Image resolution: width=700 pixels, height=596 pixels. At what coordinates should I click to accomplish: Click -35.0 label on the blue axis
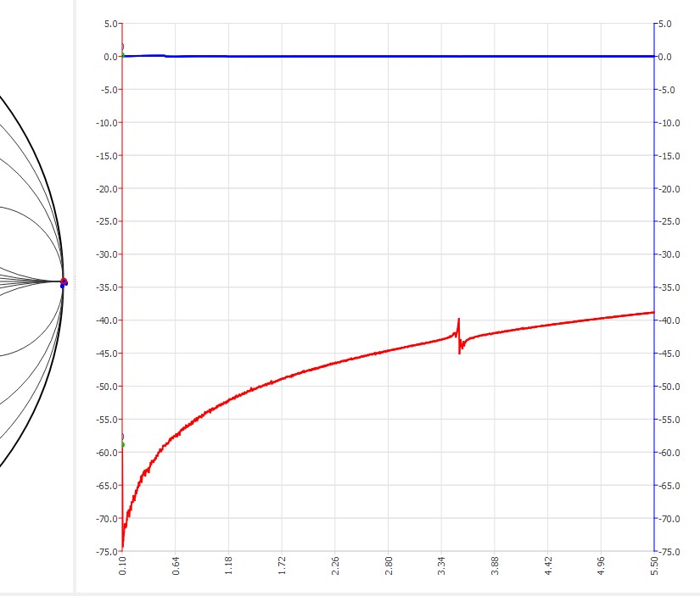[x=669, y=287]
